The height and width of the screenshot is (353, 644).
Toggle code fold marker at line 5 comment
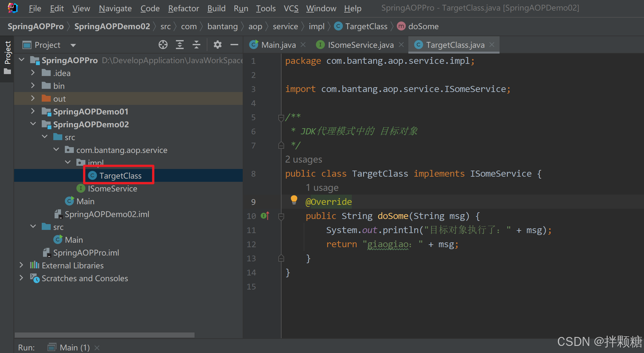click(281, 118)
